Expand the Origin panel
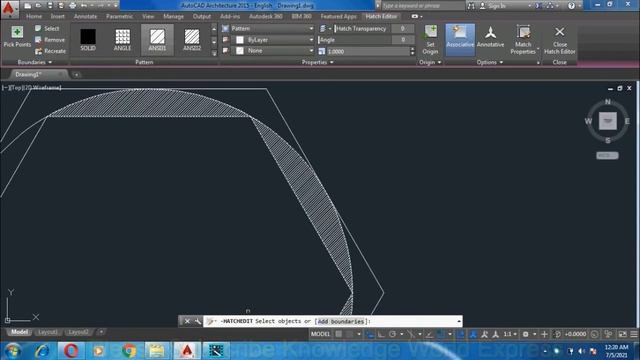Screen dimensions: 640x360 (430, 62)
